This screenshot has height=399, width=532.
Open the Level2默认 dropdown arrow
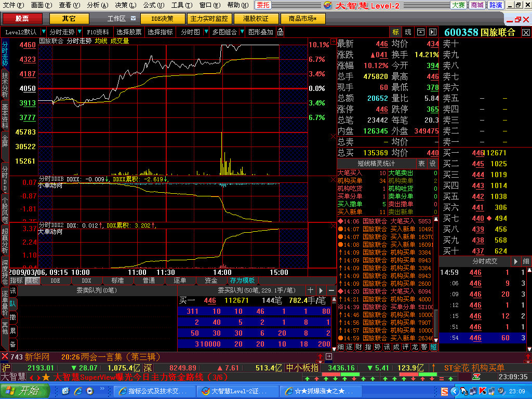[x=43, y=32]
